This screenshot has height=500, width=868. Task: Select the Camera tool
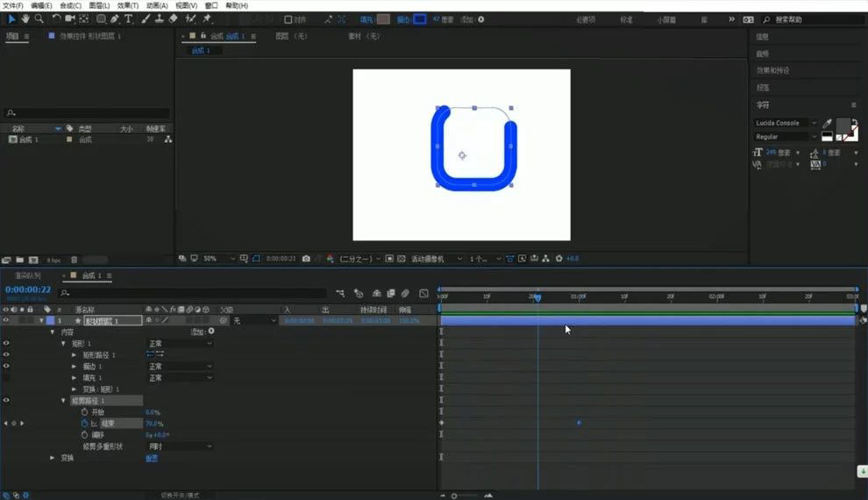pyautogui.click(x=70, y=18)
